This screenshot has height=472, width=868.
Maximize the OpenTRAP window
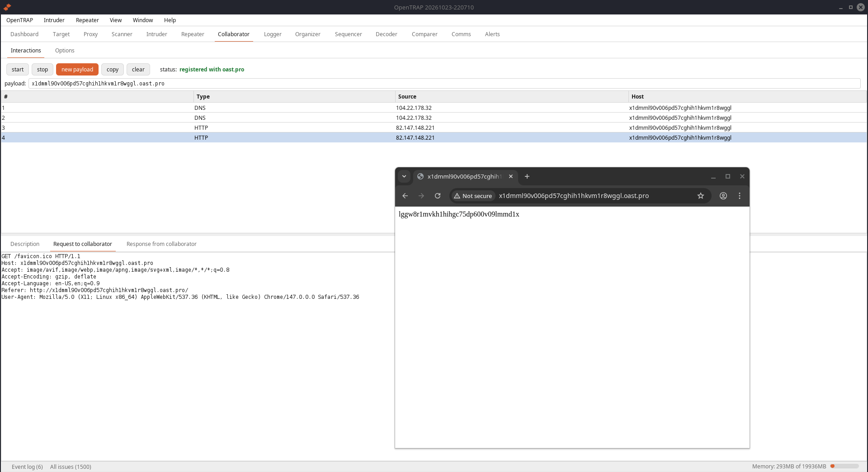click(x=850, y=7)
